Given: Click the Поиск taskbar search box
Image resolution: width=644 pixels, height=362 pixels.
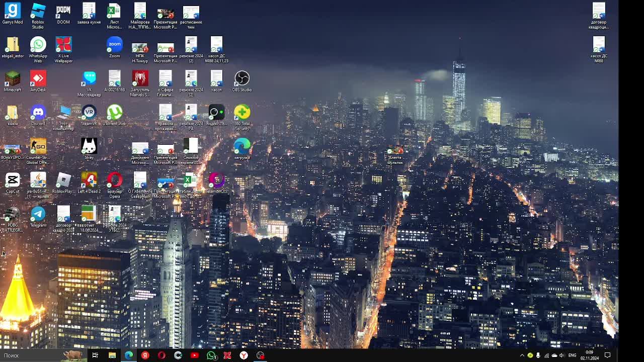Looking at the screenshot, I should [43, 355].
